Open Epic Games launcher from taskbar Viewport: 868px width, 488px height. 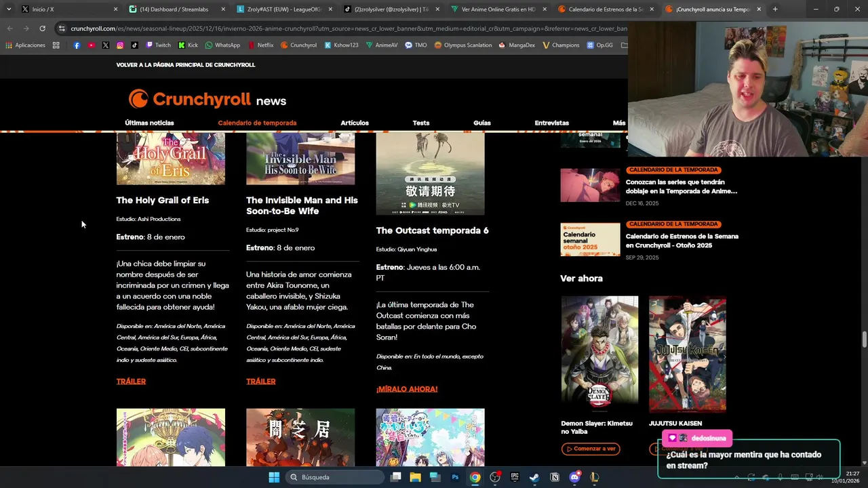(x=515, y=477)
